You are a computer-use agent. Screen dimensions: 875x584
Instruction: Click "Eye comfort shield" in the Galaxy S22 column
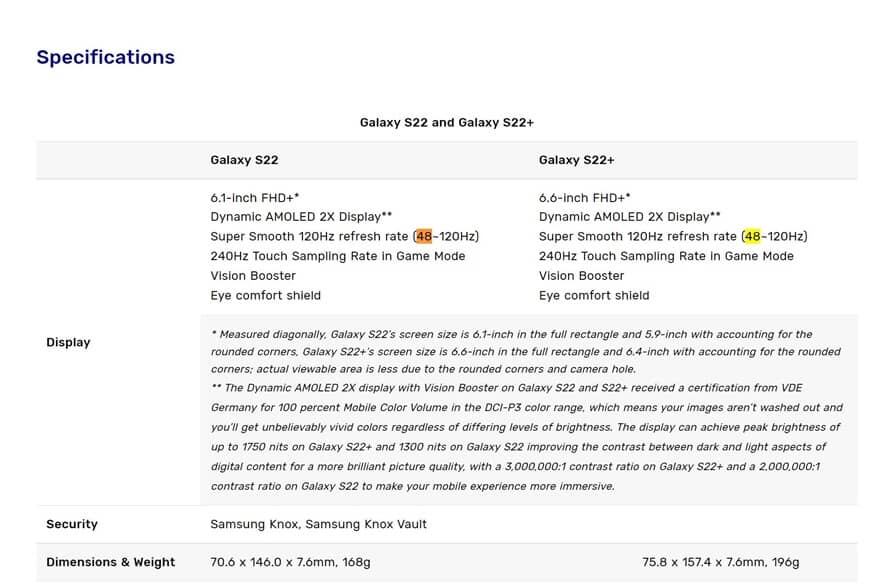(x=265, y=295)
